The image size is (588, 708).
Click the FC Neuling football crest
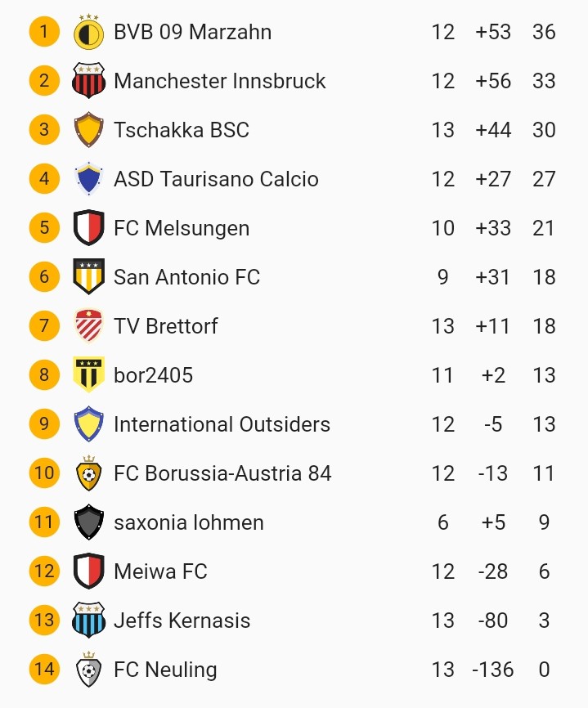coord(88,670)
